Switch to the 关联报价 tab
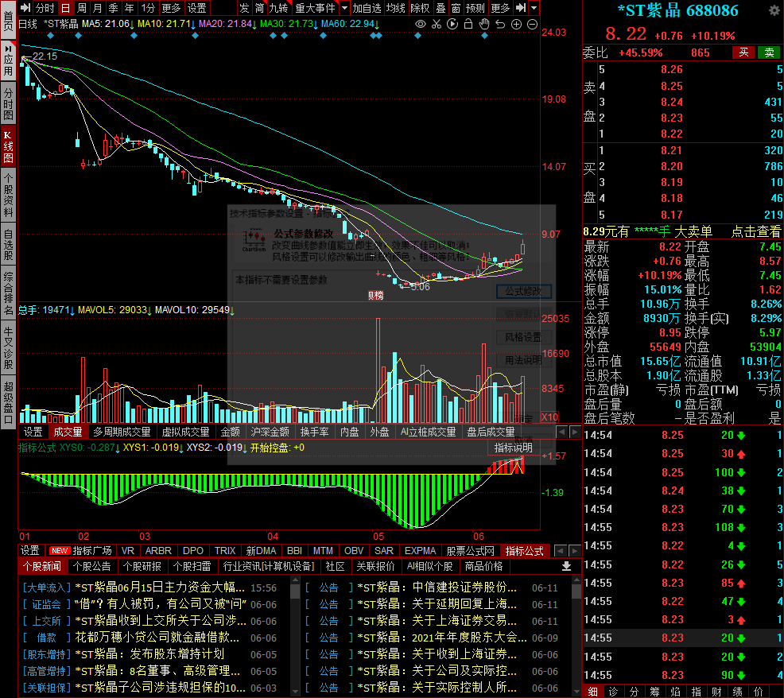Screen dimensions: 784x698 pos(375,566)
